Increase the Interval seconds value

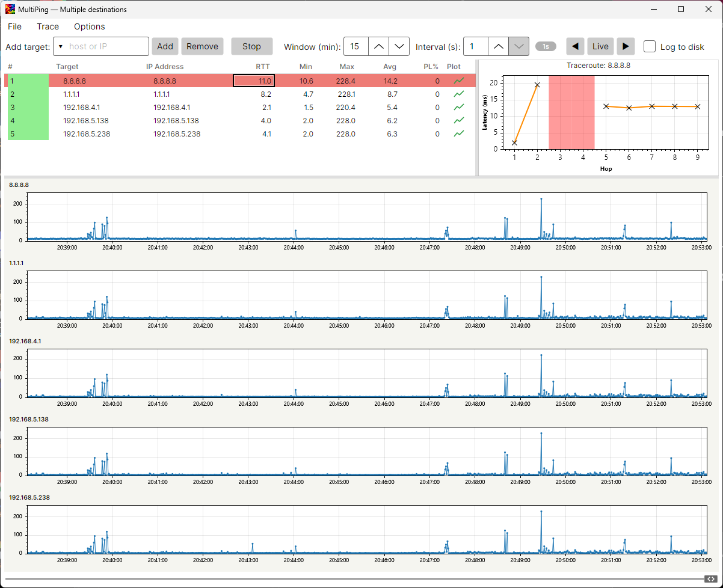(x=498, y=46)
